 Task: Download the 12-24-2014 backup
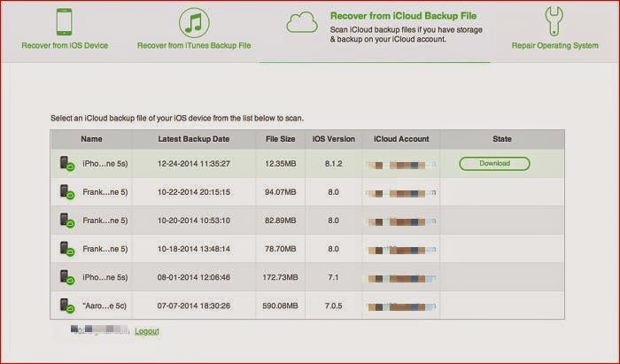click(494, 164)
